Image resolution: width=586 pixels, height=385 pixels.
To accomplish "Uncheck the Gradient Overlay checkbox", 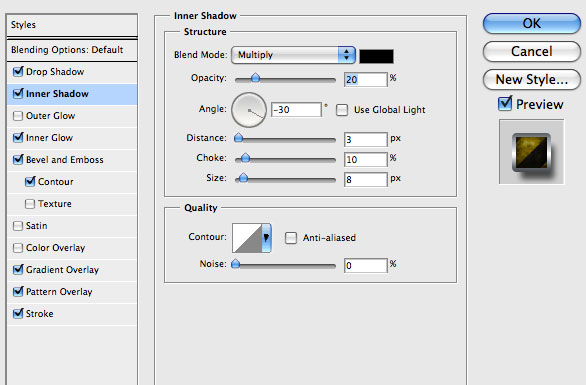I will pos(18,270).
